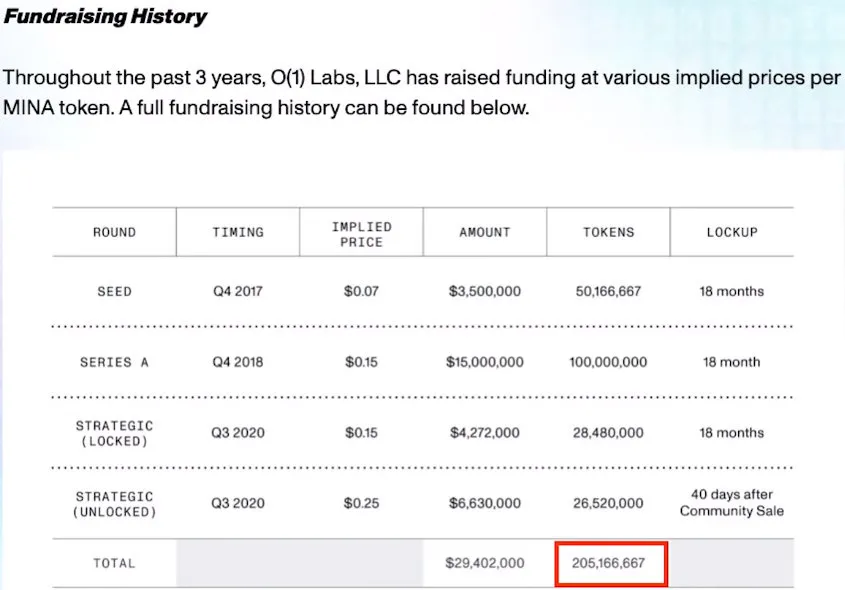Click the Fundraising History heading
The image size is (845, 590).
[x=106, y=17]
